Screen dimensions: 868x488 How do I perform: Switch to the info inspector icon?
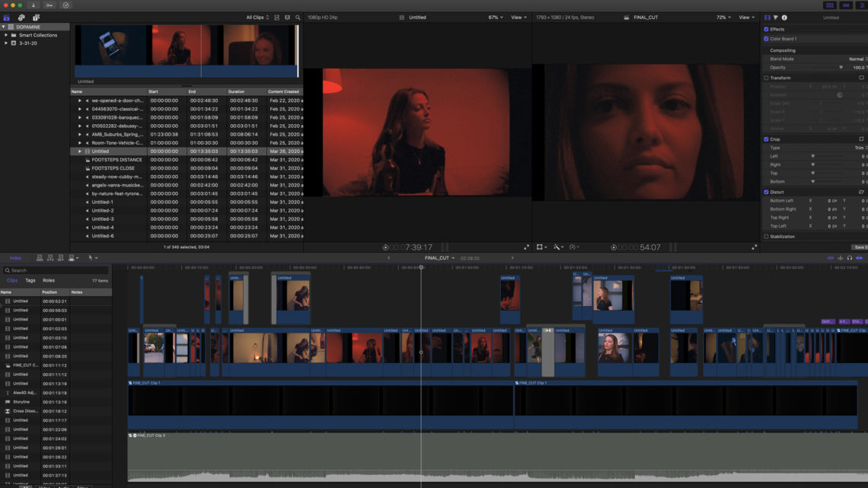click(x=784, y=18)
